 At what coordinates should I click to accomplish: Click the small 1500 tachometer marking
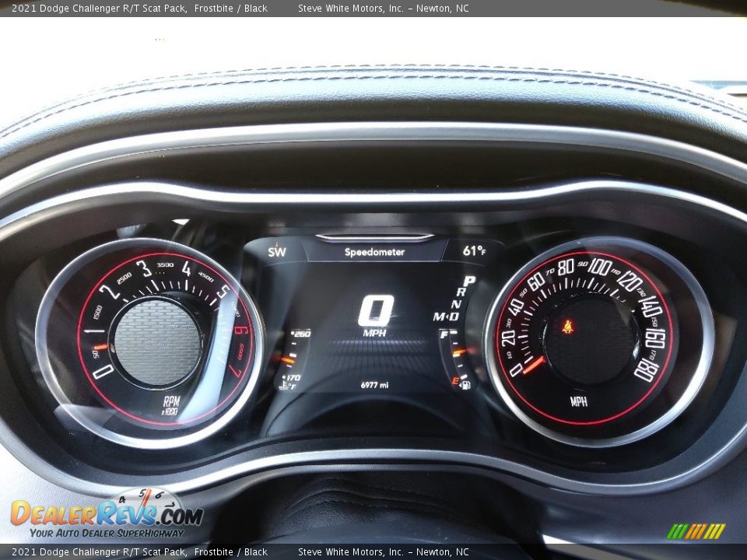coord(97,312)
